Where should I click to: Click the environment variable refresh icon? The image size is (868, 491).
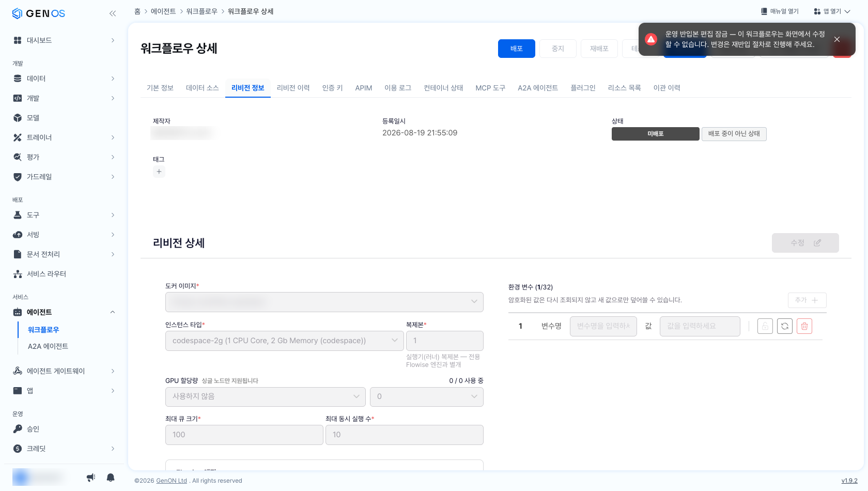[785, 326]
